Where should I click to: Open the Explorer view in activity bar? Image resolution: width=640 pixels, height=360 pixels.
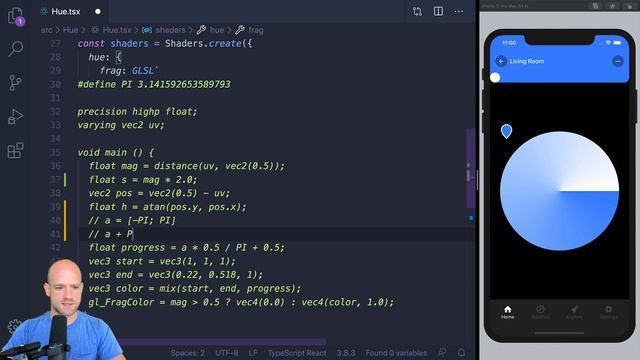click(x=16, y=16)
